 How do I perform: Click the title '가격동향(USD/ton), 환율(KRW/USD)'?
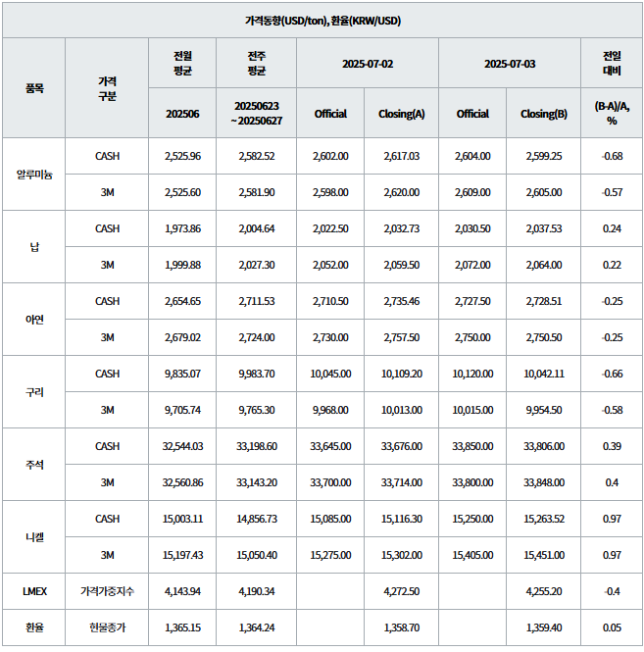click(322, 21)
